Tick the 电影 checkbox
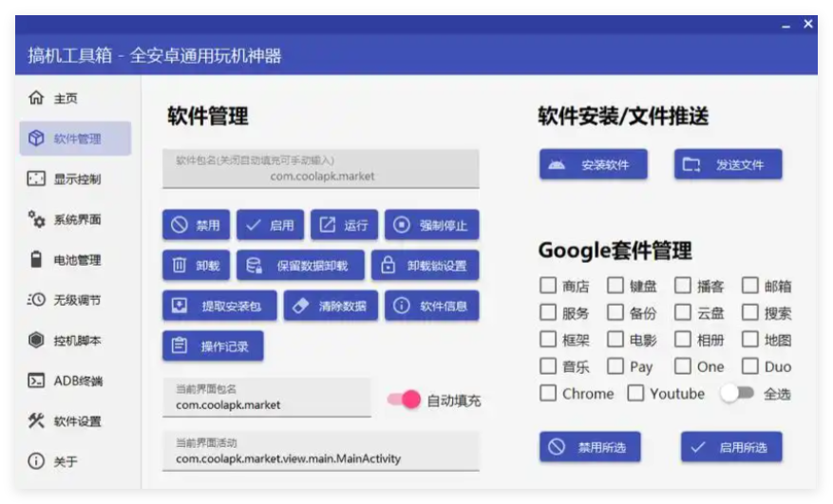This screenshot has height=504, width=833. click(x=615, y=340)
